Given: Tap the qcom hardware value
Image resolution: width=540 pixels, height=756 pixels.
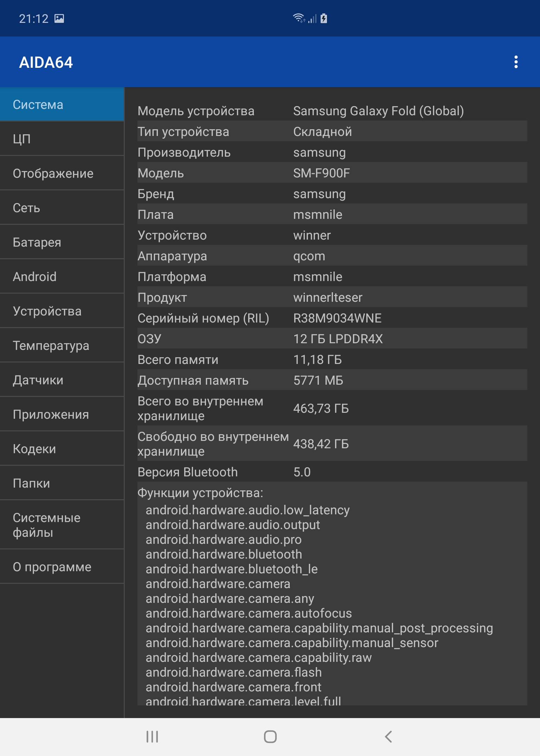Looking at the screenshot, I should (309, 256).
